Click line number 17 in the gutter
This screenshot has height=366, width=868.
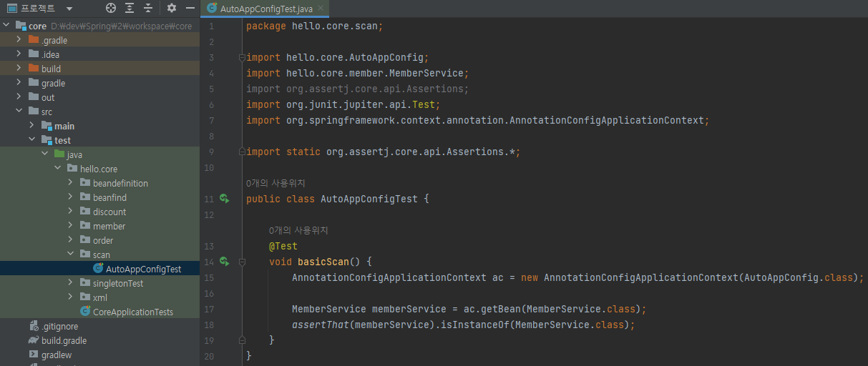(209, 309)
